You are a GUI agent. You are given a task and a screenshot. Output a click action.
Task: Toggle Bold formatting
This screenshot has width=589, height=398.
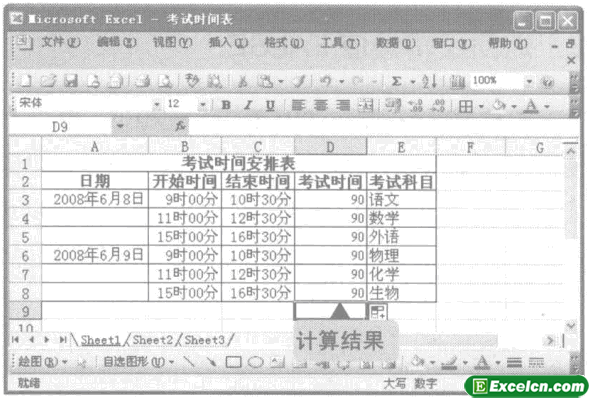(226, 106)
